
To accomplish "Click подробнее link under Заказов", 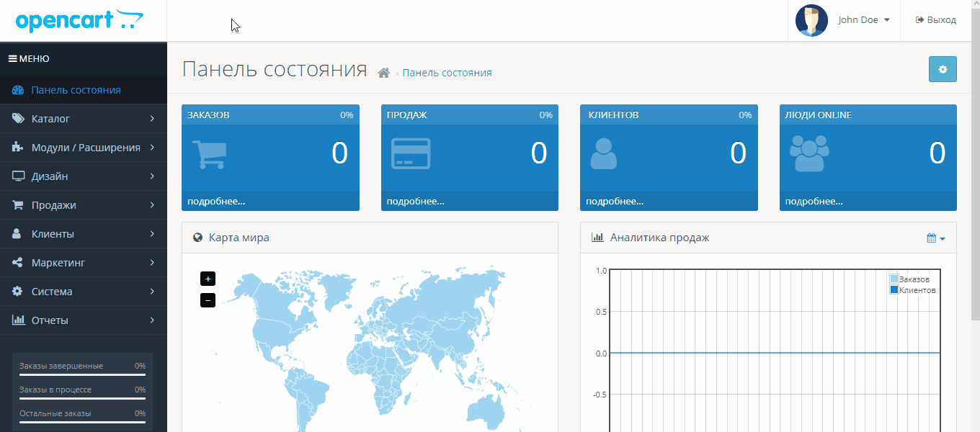I will (216, 201).
